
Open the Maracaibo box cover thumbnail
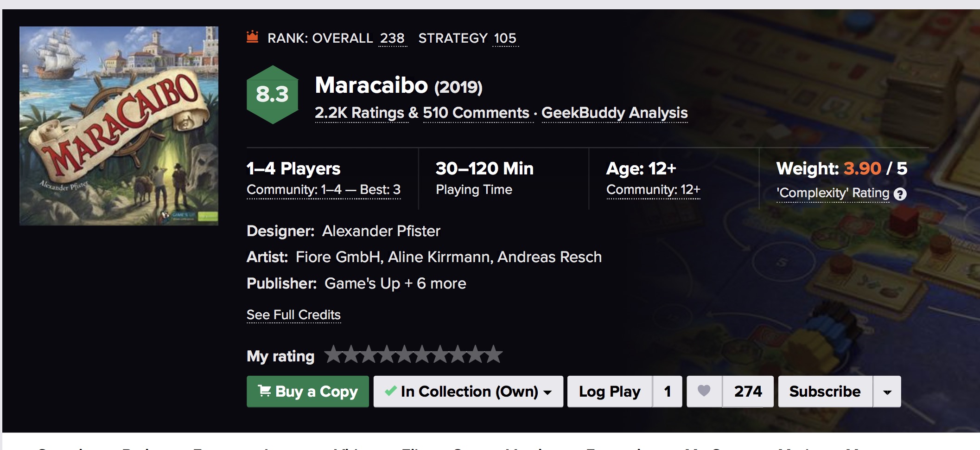(x=119, y=126)
